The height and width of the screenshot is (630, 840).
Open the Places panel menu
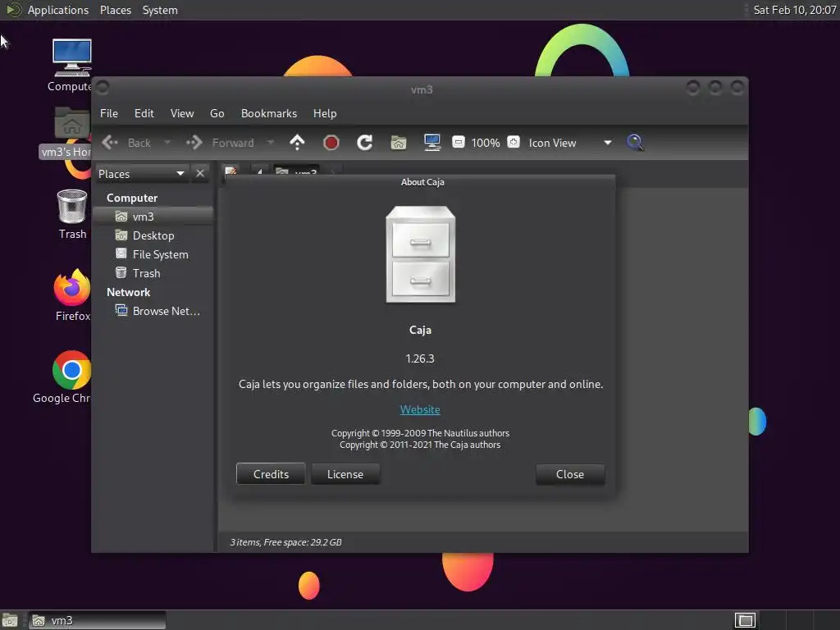(x=115, y=10)
